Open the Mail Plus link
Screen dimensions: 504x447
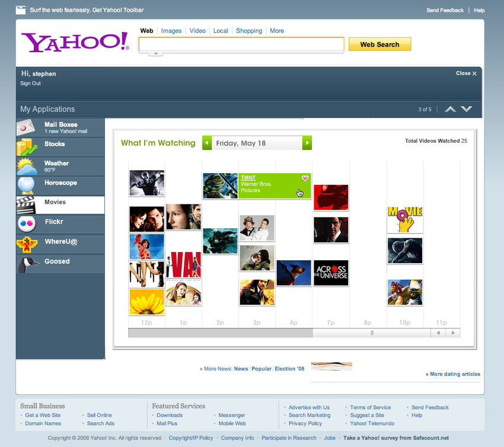[x=167, y=423]
